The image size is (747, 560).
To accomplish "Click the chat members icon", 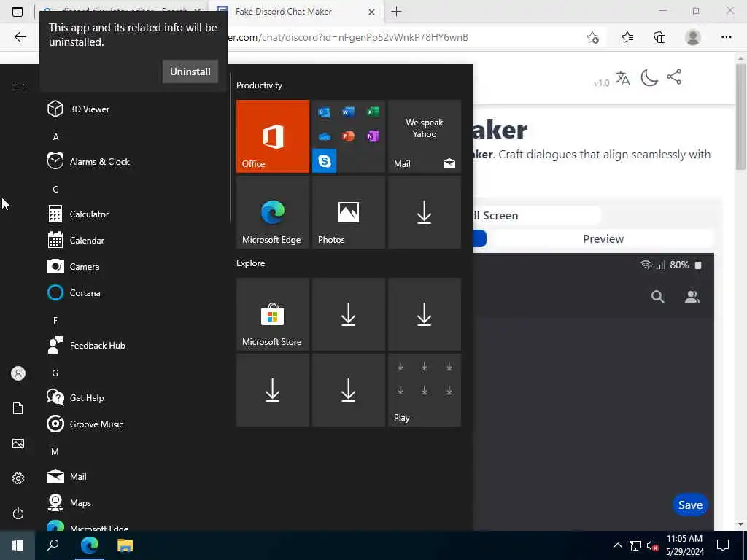I will (692, 297).
